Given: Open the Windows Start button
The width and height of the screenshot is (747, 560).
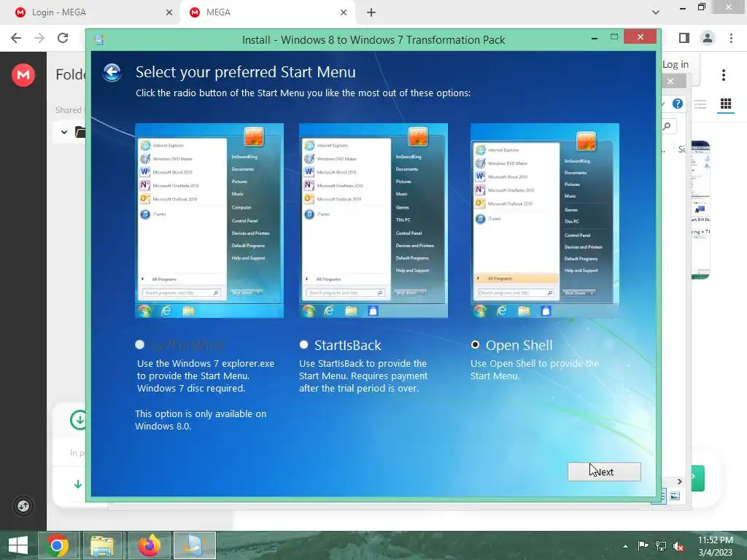Looking at the screenshot, I should coord(18,545).
